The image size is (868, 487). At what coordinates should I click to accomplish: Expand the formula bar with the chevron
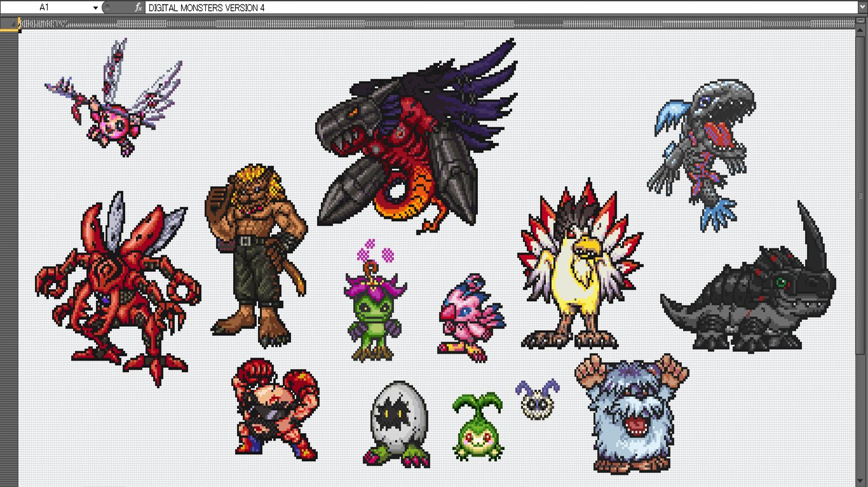click(x=862, y=8)
